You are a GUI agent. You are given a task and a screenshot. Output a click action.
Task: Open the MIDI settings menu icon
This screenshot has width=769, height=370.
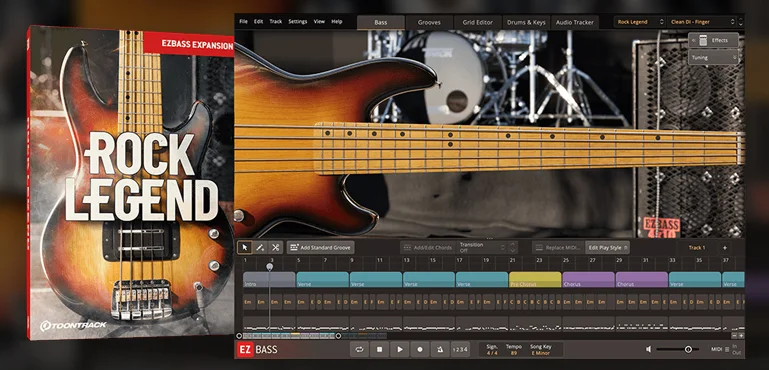click(x=727, y=349)
